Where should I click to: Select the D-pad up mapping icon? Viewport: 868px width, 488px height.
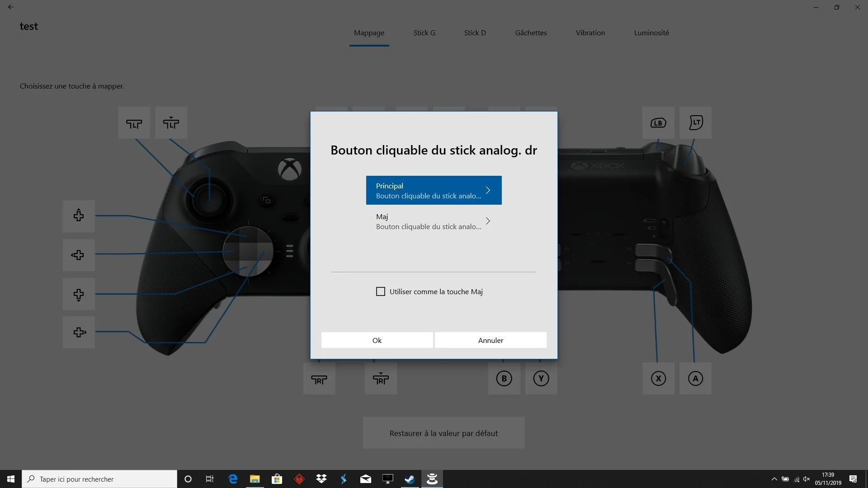tap(78, 216)
